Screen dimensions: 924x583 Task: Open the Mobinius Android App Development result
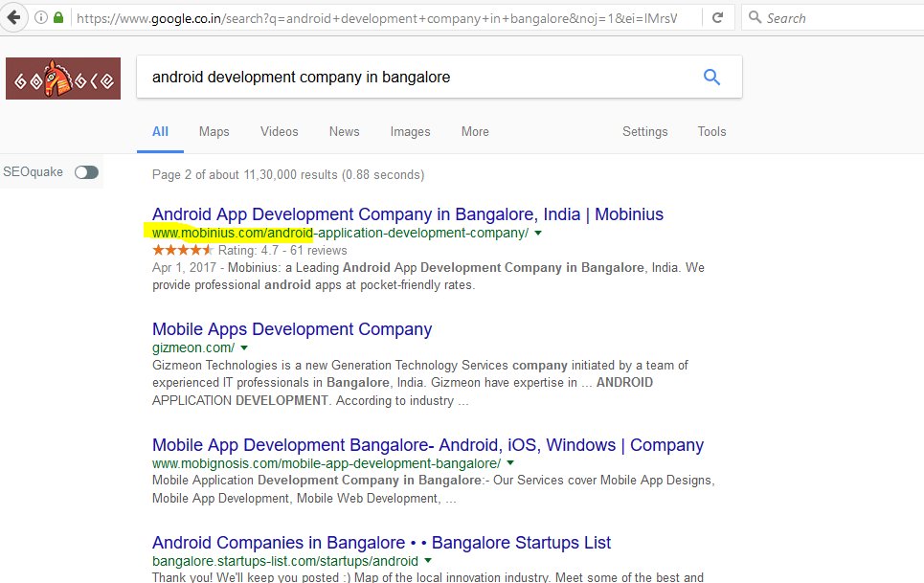click(x=406, y=213)
